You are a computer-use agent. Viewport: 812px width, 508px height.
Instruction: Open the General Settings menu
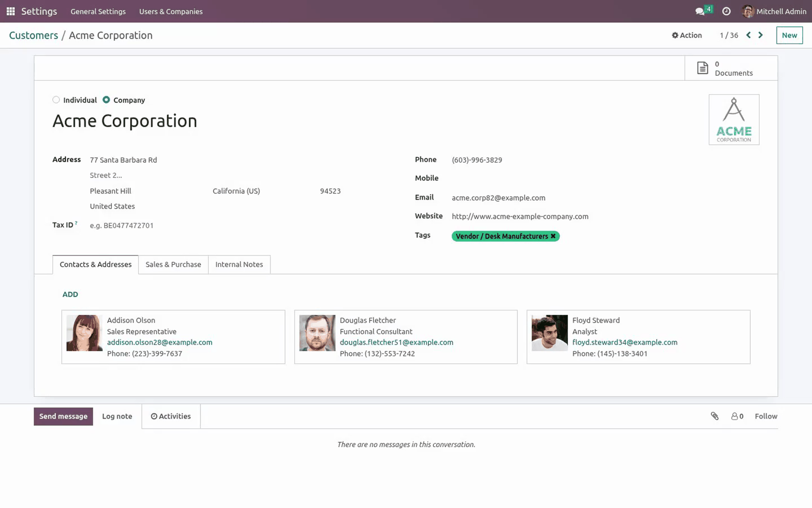point(98,11)
